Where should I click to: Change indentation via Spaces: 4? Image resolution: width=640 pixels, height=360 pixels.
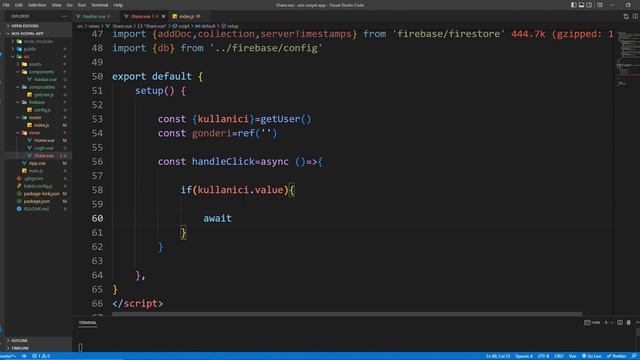click(x=524, y=356)
